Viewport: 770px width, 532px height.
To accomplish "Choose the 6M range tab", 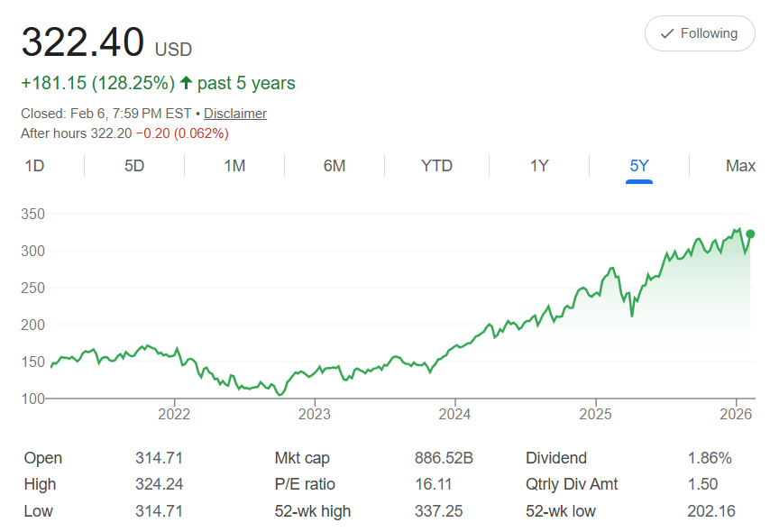I will [x=335, y=166].
